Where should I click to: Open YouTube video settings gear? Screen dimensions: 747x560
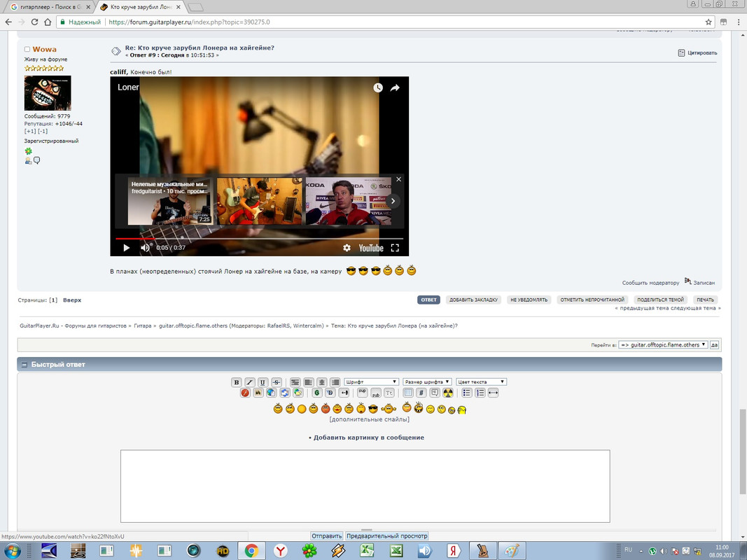pos(347,248)
